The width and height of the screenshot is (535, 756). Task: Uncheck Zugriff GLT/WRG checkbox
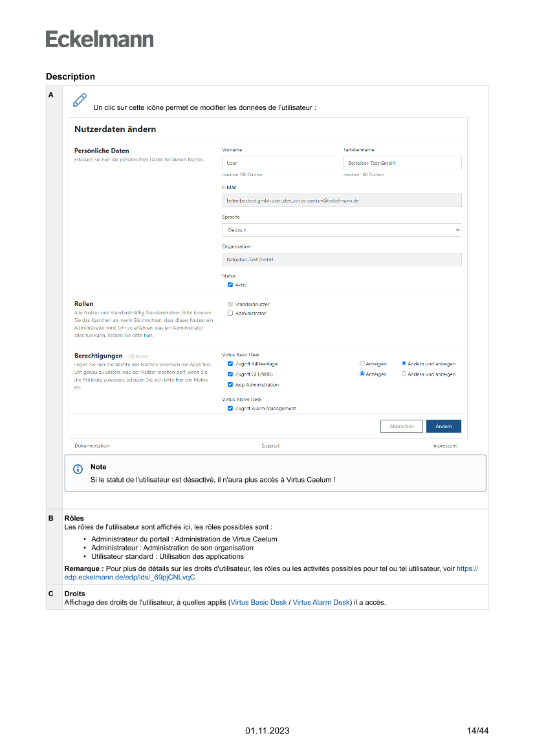coord(230,374)
